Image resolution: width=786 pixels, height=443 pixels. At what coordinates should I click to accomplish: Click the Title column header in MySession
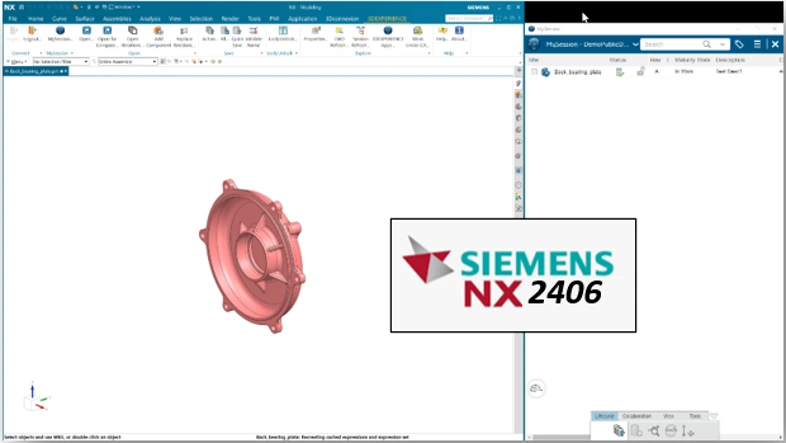[x=533, y=60]
